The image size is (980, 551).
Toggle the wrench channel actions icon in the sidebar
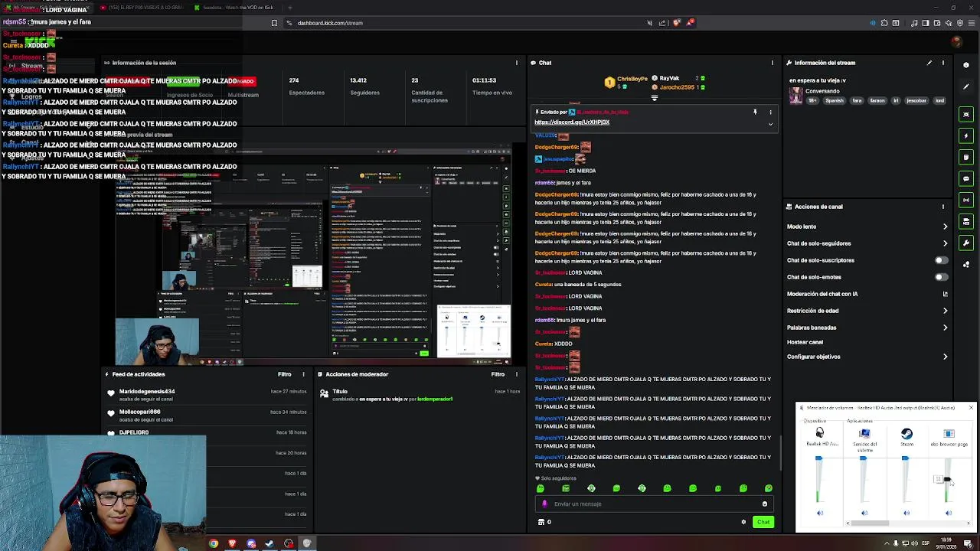966,243
